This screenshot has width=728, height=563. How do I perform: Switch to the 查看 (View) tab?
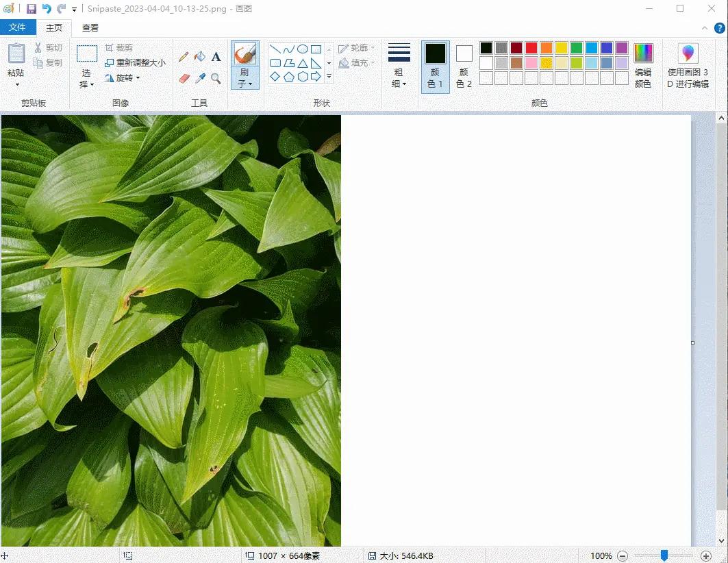90,27
